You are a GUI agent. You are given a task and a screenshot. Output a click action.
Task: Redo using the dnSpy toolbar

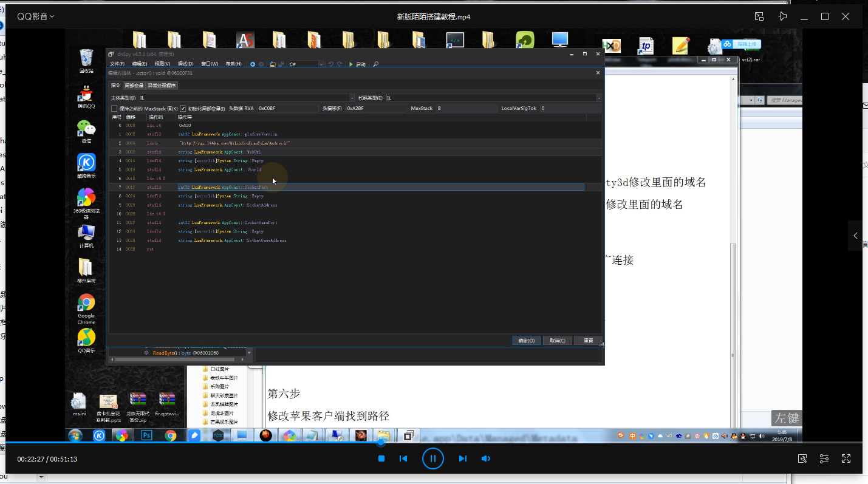tap(340, 64)
